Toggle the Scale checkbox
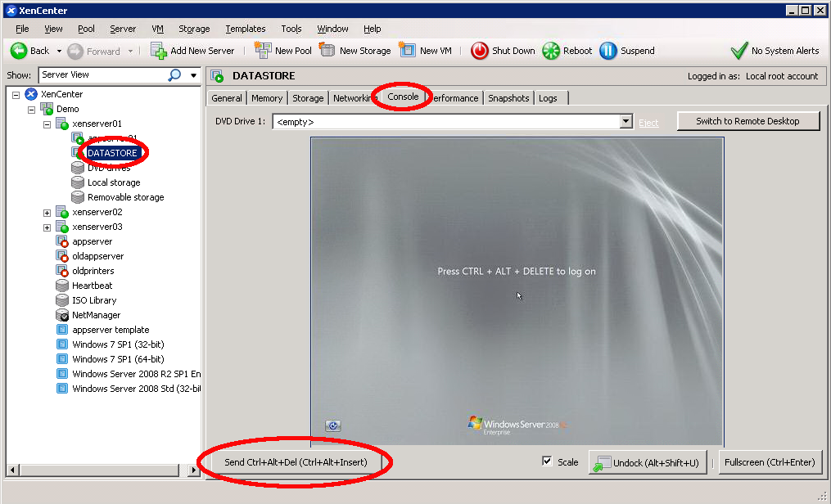The height and width of the screenshot is (504, 831). point(548,461)
